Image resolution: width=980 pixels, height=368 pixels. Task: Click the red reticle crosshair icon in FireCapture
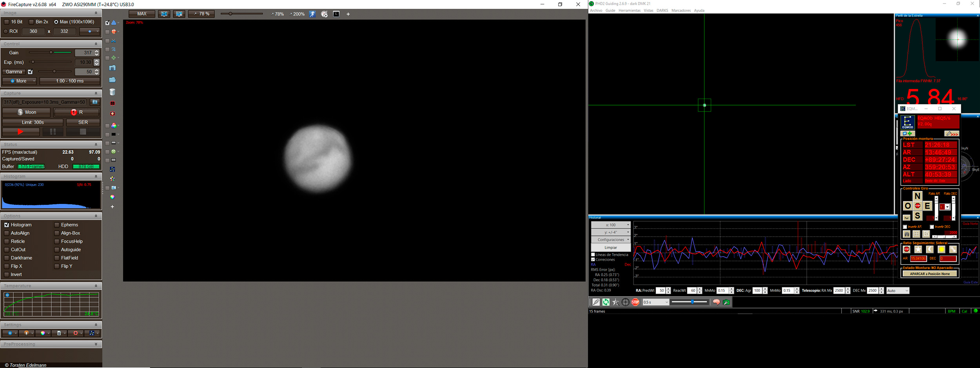click(114, 32)
